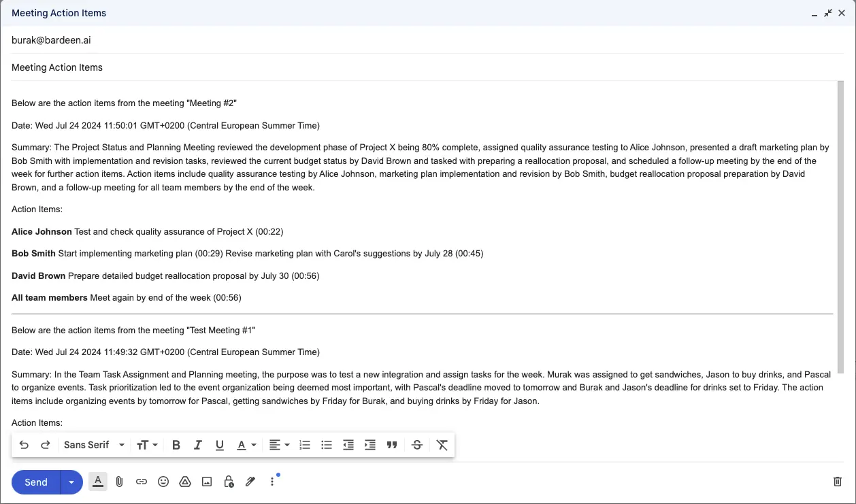Toggle the formatting options bar
Image resolution: width=856 pixels, height=504 pixels.
tap(98, 482)
